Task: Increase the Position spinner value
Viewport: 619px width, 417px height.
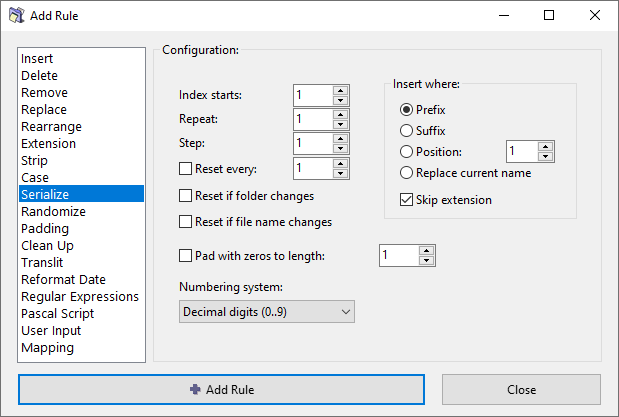Action: [545, 146]
